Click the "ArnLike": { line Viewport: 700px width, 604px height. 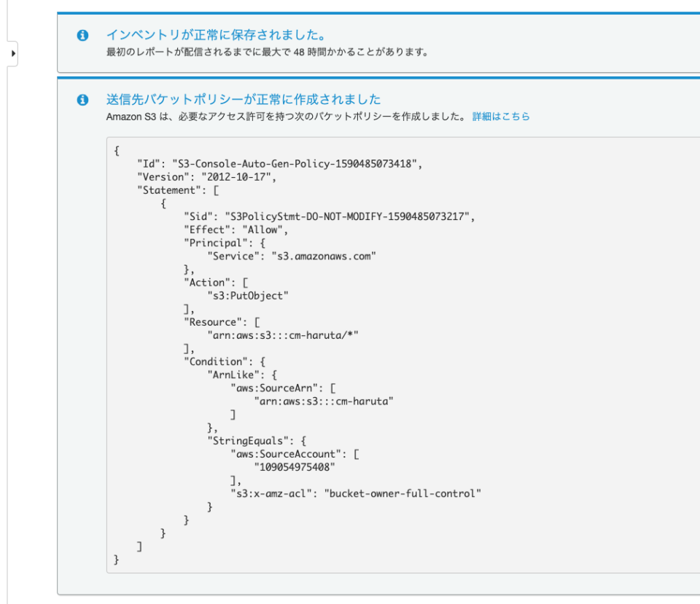pyautogui.click(x=242, y=374)
